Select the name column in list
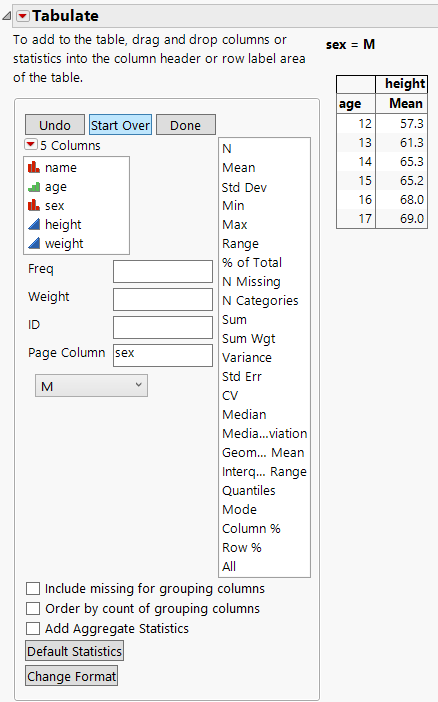 pyautogui.click(x=60, y=167)
